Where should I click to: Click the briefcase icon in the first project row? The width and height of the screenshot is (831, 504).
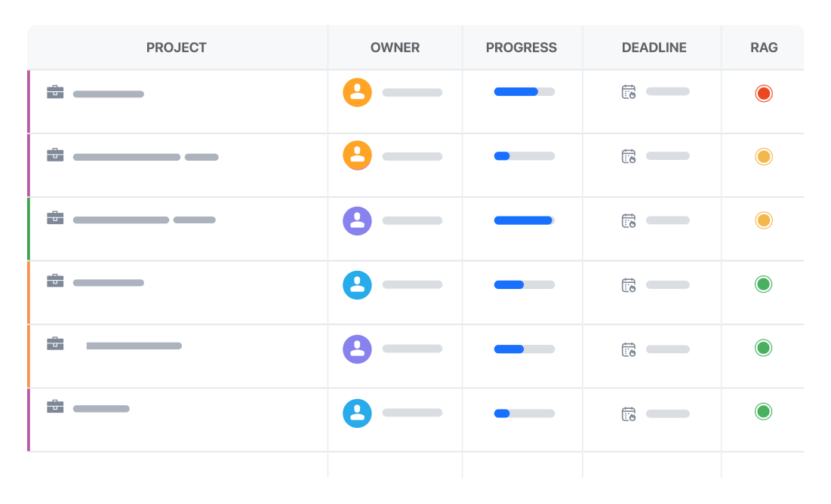pyautogui.click(x=55, y=92)
